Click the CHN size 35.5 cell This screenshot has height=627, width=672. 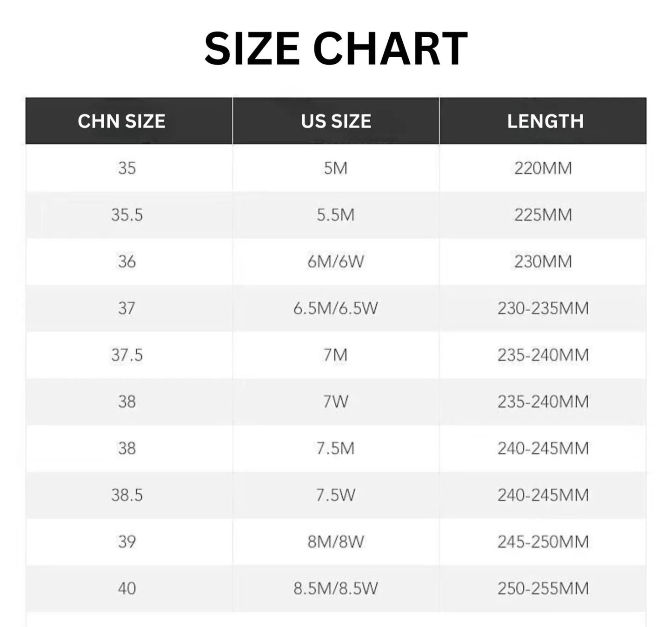click(127, 215)
